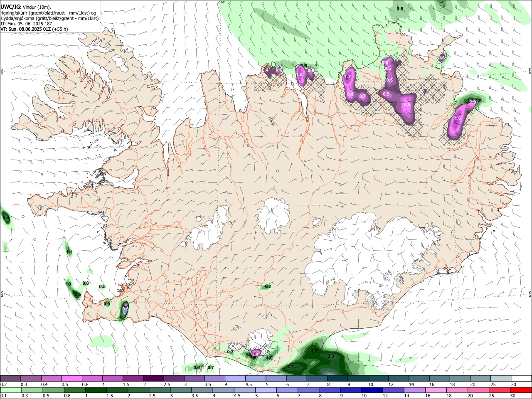Click the 30 label on the snow scale

(x=514, y=384)
